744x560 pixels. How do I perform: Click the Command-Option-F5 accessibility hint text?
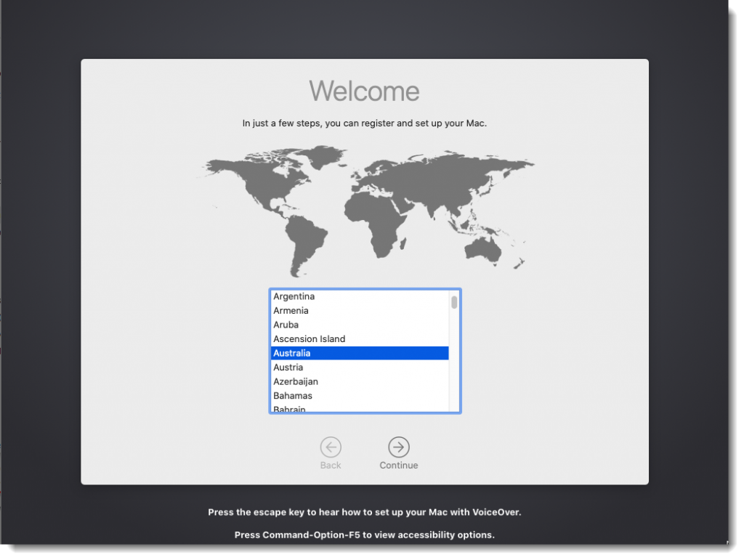pos(363,535)
